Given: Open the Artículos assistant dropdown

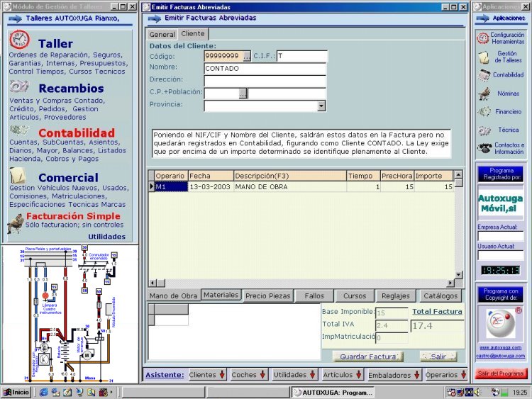Looking at the screenshot, I should [342, 375].
